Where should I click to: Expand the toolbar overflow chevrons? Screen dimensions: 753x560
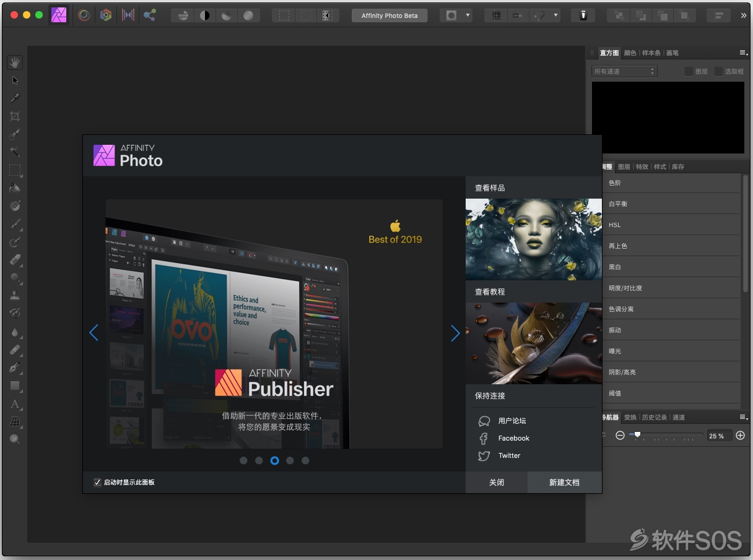point(744,15)
